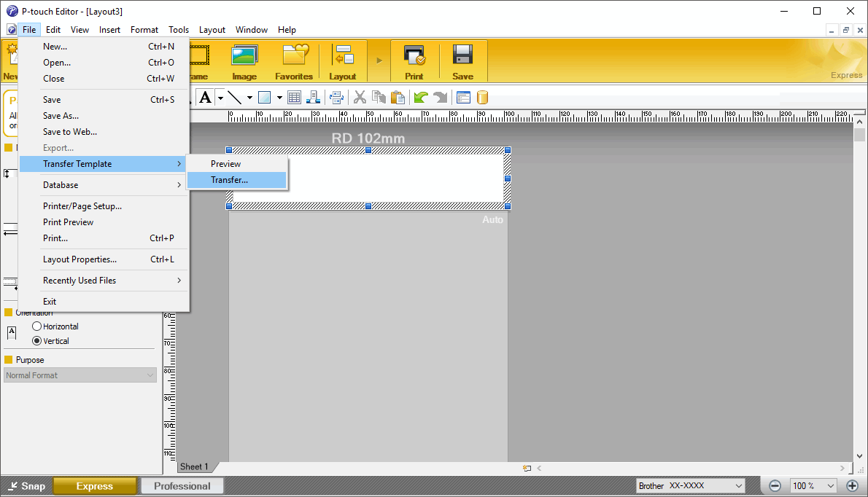The image size is (868, 497).
Task: Restore the inner document window
Action: point(846,31)
